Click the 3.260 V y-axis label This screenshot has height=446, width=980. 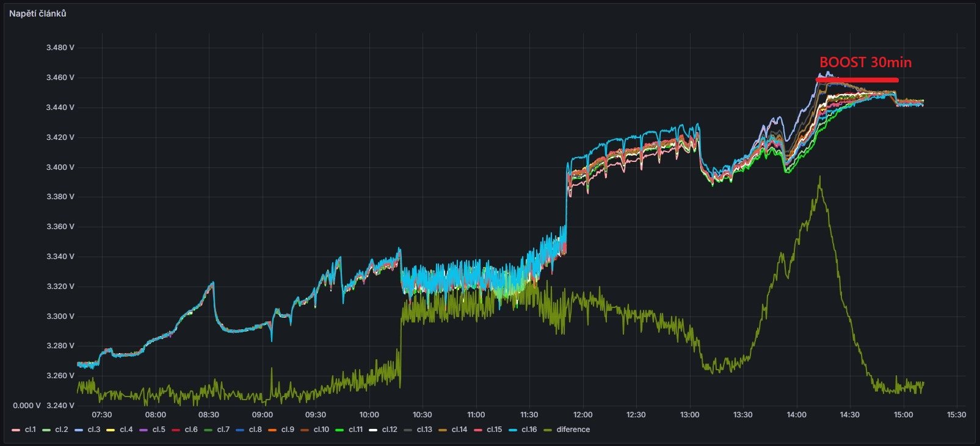coord(60,376)
